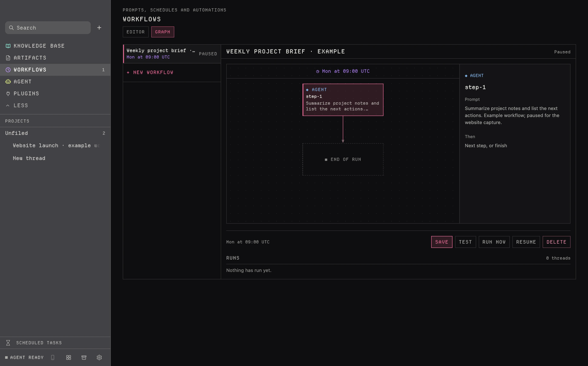This screenshot has height=366, width=588.
Task: Click 'Next step, or finish' text
Action: [486, 146]
